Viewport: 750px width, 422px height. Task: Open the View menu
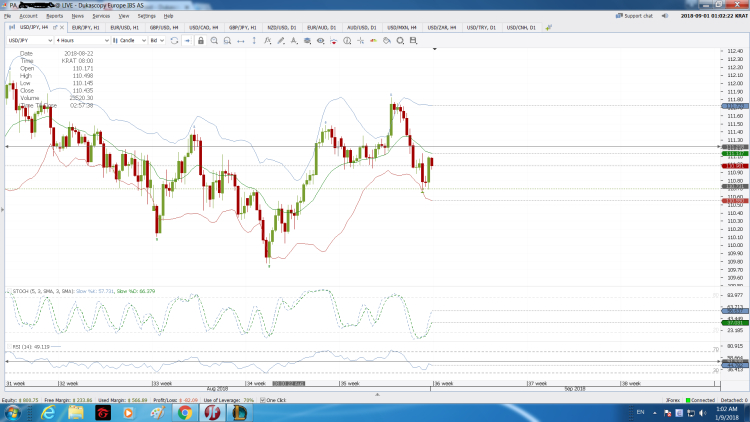(124, 16)
